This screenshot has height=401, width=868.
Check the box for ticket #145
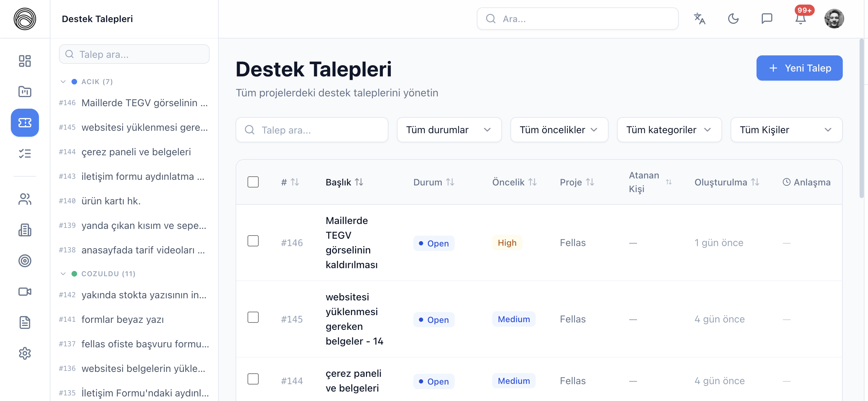click(x=253, y=317)
